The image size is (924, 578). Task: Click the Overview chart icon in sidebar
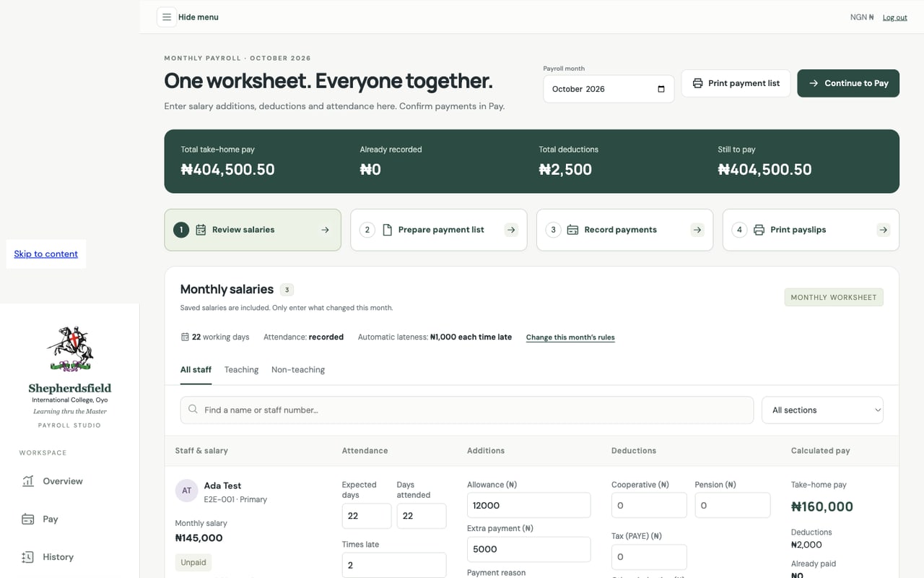[28, 481]
